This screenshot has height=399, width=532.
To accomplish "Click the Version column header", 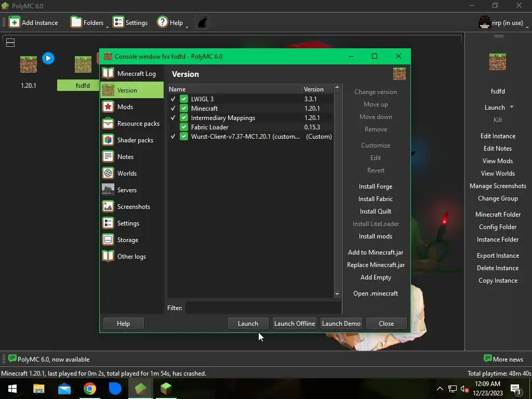I will [x=317, y=89].
